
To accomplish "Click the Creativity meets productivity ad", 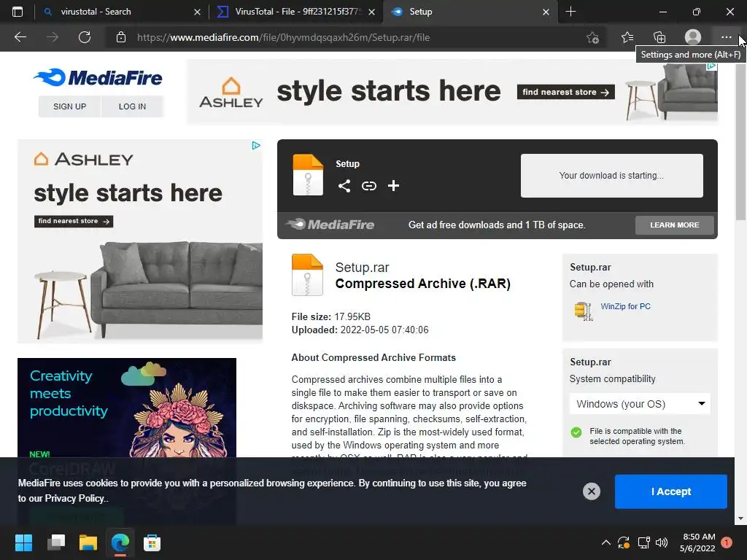I will [x=127, y=407].
